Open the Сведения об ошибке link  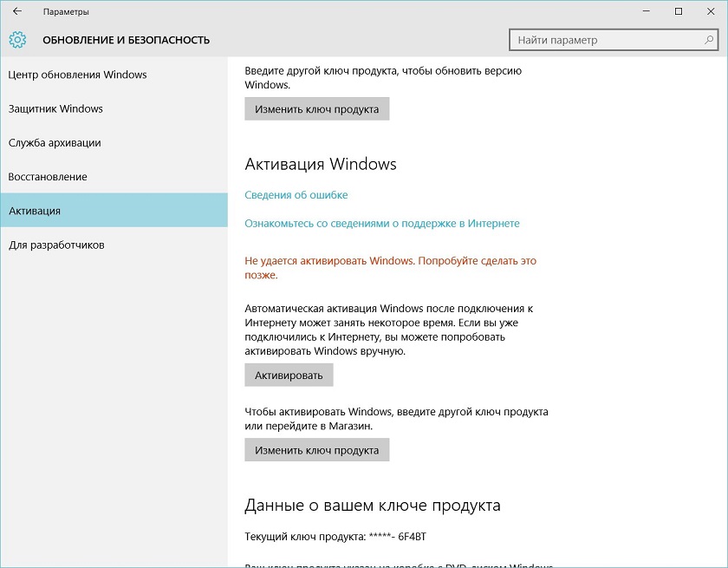tap(296, 195)
